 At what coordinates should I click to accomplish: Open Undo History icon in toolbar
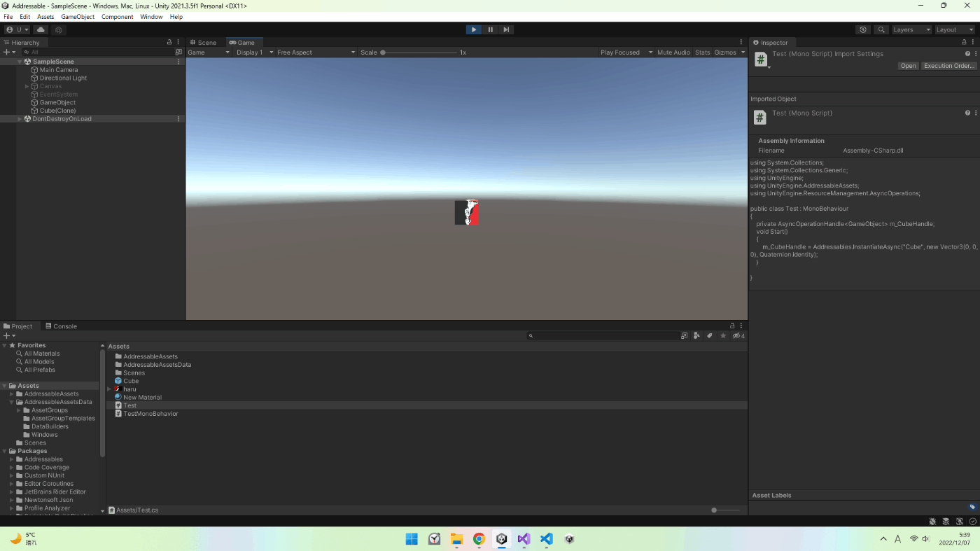[863, 30]
